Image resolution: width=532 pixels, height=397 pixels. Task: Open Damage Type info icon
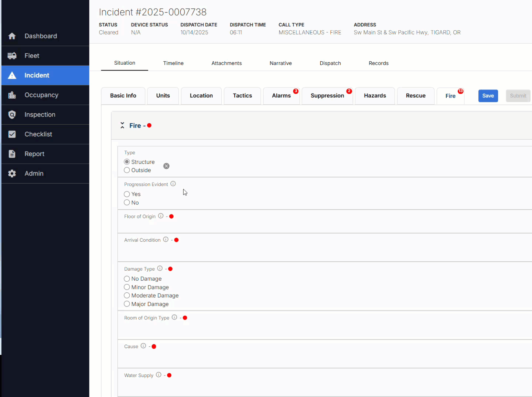click(160, 268)
